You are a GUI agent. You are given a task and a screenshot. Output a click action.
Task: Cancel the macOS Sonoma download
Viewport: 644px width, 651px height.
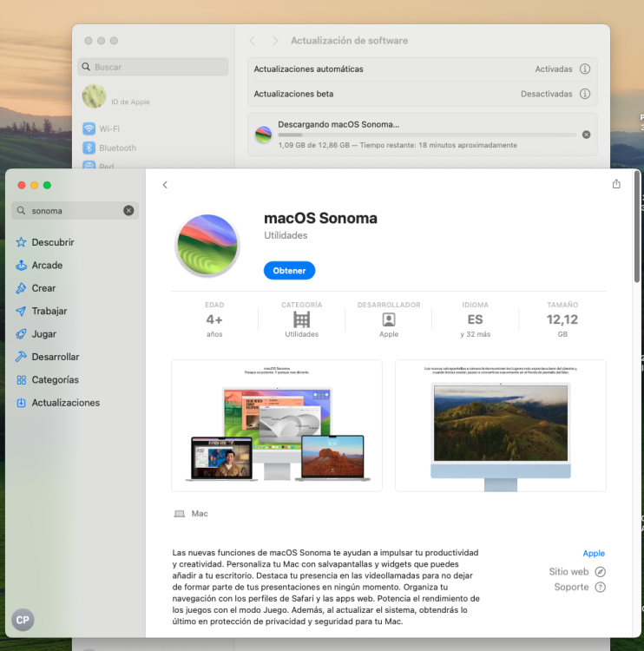click(x=587, y=135)
